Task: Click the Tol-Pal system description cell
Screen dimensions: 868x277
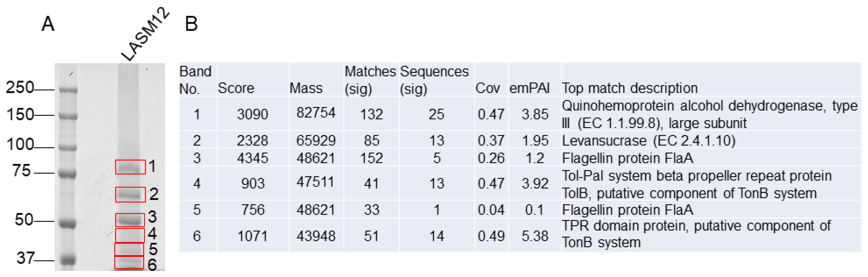Action: coord(696,184)
